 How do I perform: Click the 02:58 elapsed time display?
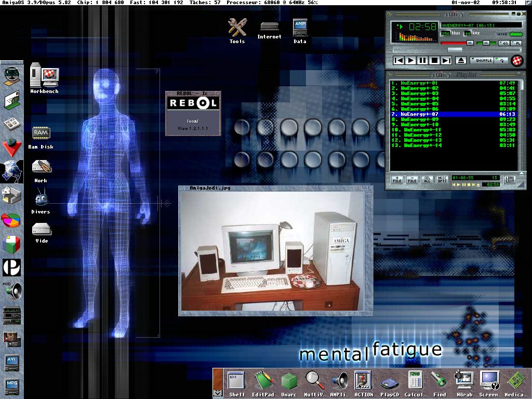tap(422, 26)
